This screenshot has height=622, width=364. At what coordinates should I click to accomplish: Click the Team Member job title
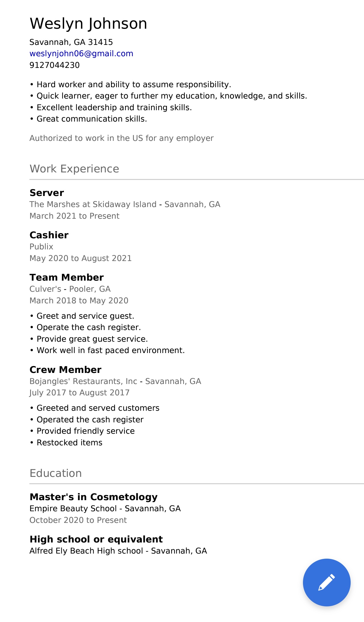pyautogui.click(x=67, y=277)
